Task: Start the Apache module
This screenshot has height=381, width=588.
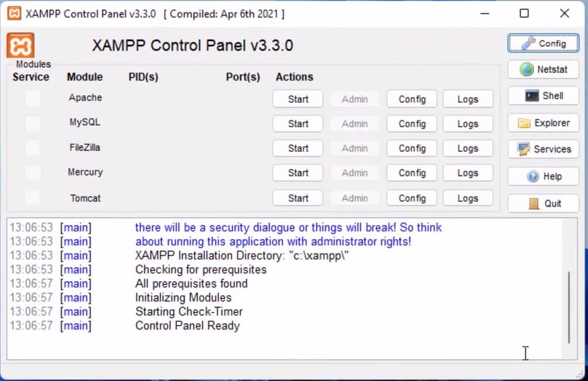Action: click(297, 99)
